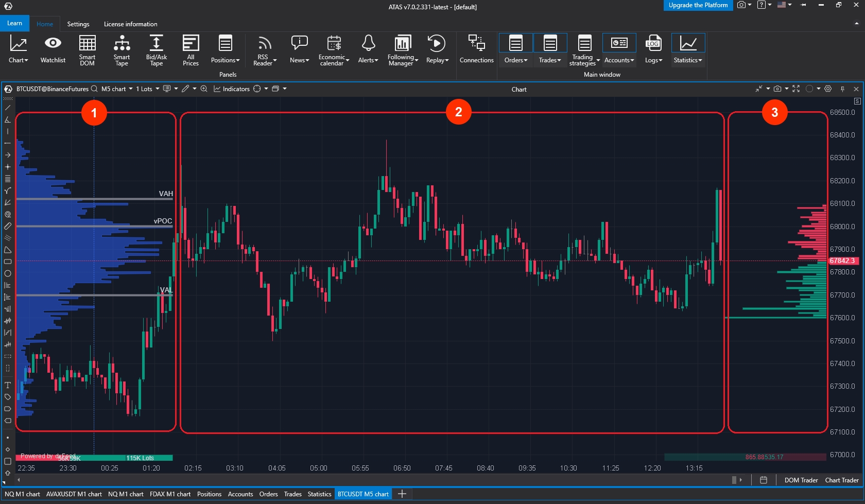Image resolution: width=865 pixels, height=504 pixels.
Task: Select the ruler measurement tool in left toolbar
Action: click(x=8, y=226)
